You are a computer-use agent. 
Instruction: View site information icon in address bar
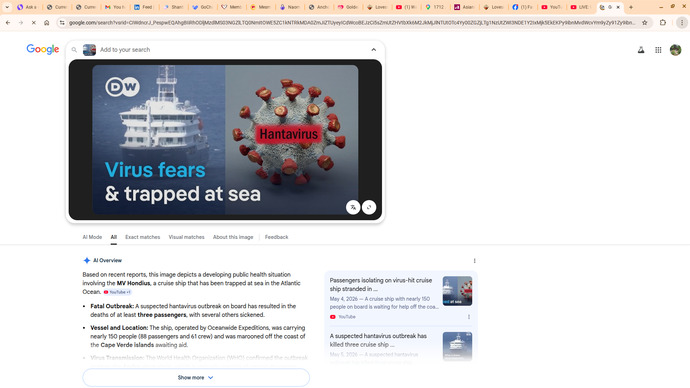(x=62, y=22)
